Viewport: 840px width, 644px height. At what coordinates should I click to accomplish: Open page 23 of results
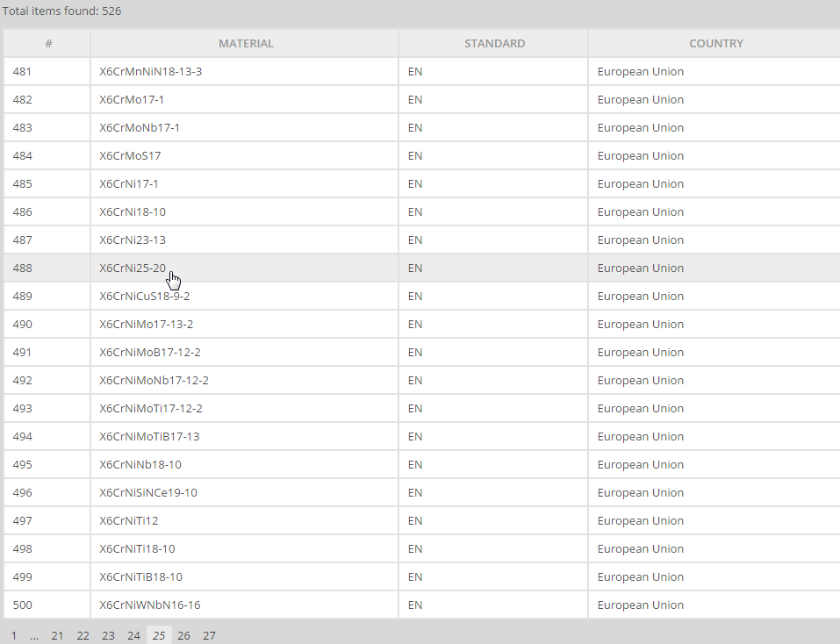point(108,635)
